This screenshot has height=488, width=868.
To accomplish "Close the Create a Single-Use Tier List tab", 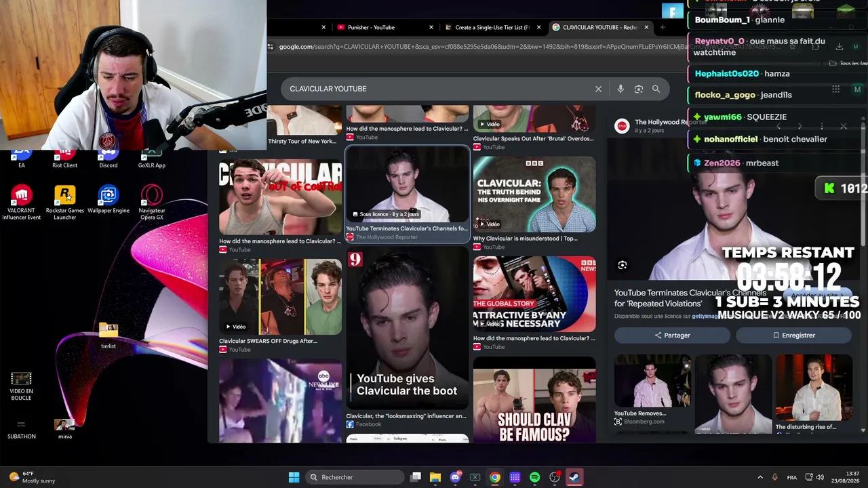I will pyautogui.click(x=539, y=27).
